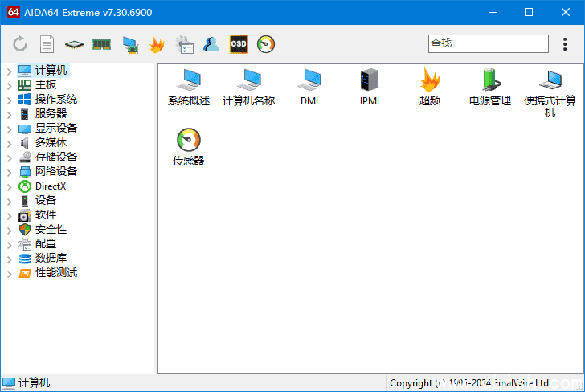This screenshot has height=392, width=585.
Task: Select 软件 in the tree
Action: [x=46, y=214]
